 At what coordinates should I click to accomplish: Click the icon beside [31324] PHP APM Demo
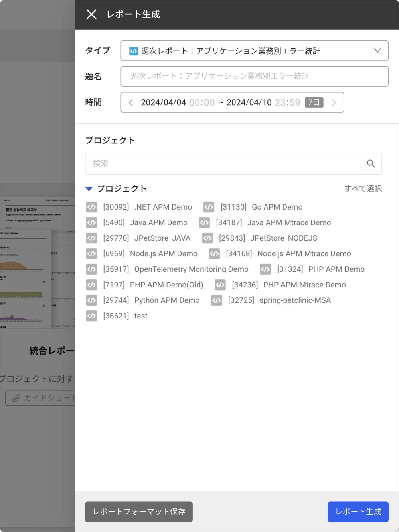tap(265, 269)
